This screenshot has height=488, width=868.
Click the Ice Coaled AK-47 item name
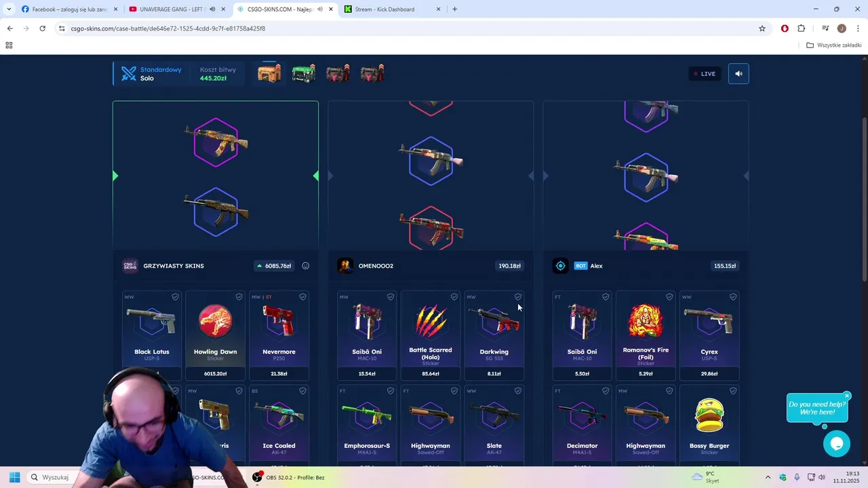click(279, 446)
